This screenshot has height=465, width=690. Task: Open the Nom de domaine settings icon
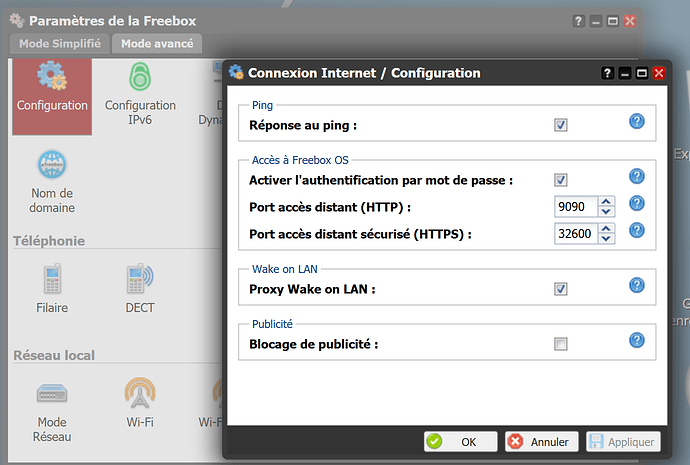pos(52,182)
